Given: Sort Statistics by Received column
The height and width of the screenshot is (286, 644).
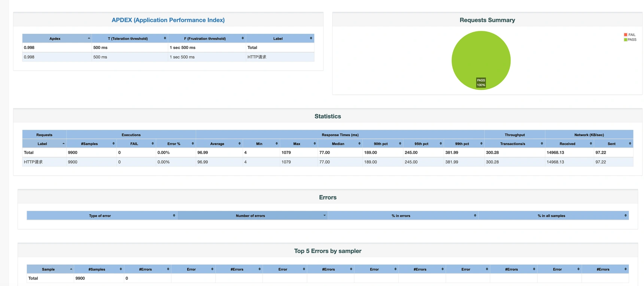Looking at the screenshot, I should (569, 144).
